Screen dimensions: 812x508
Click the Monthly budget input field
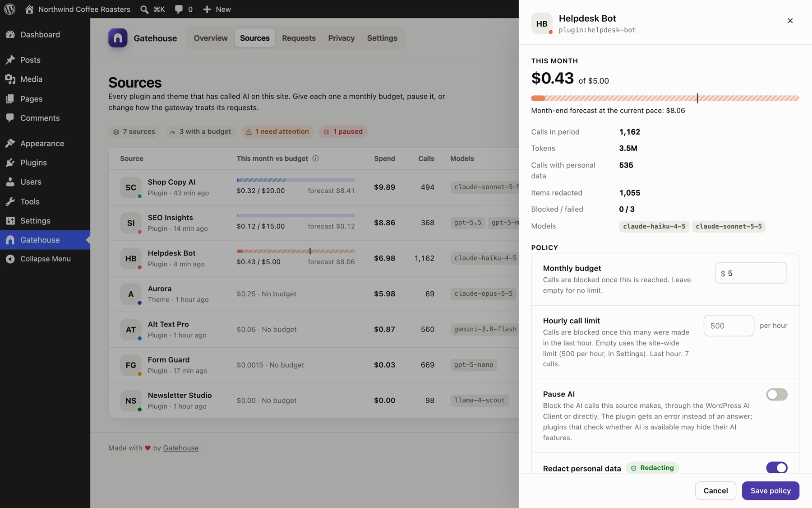click(x=751, y=273)
